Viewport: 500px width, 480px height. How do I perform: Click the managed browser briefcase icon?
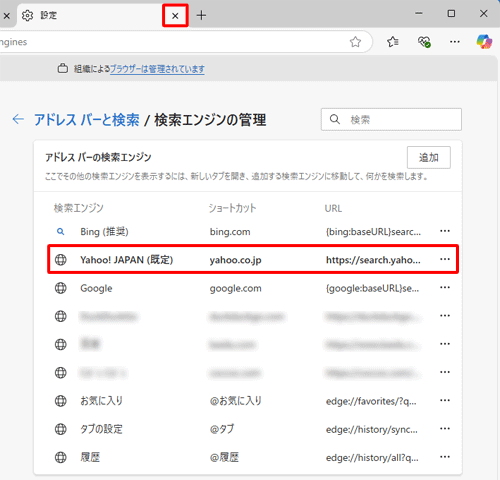(63, 69)
